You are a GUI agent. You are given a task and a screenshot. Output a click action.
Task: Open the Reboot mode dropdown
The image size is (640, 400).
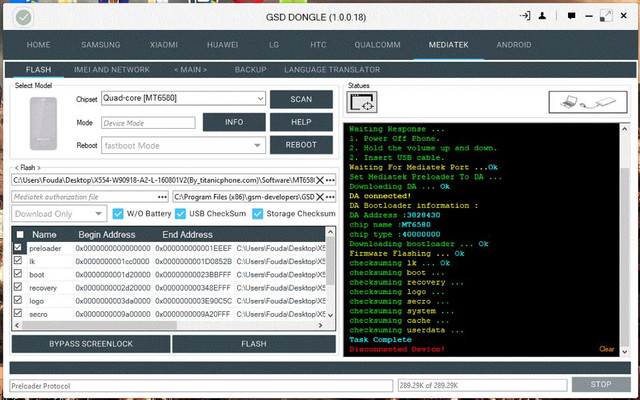[183, 145]
